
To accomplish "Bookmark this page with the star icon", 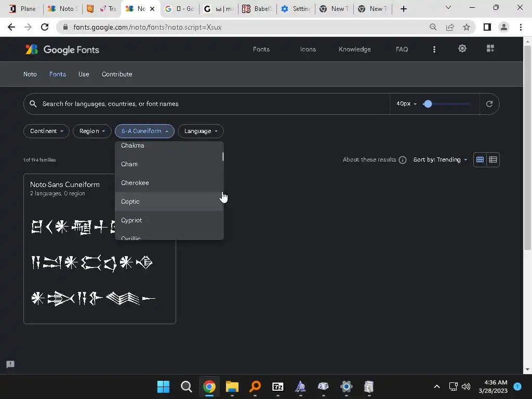I will pyautogui.click(x=467, y=27).
